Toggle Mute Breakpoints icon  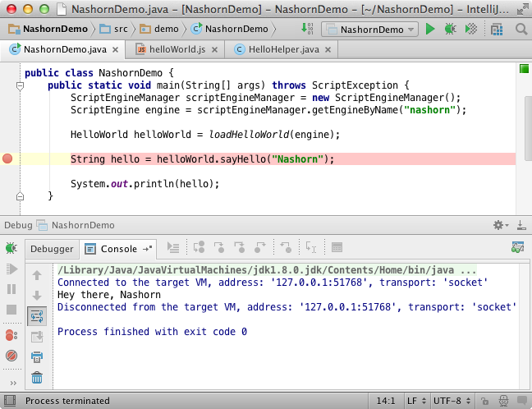(x=11, y=356)
